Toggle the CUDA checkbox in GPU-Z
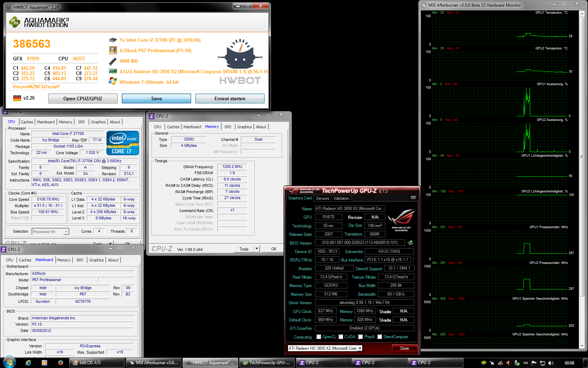588x368 pixels. pyautogui.click(x=341, y=337)
